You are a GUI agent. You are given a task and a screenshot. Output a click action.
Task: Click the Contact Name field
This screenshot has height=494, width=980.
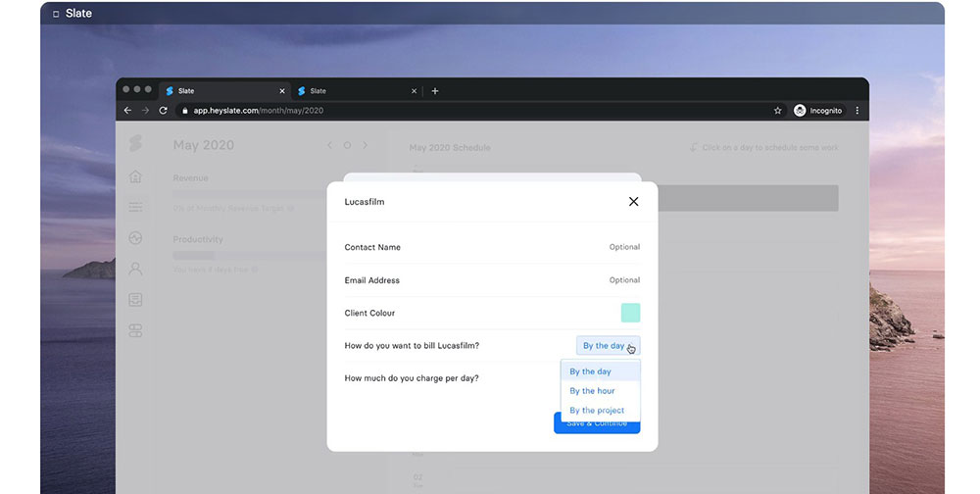(x=492, y=247)
